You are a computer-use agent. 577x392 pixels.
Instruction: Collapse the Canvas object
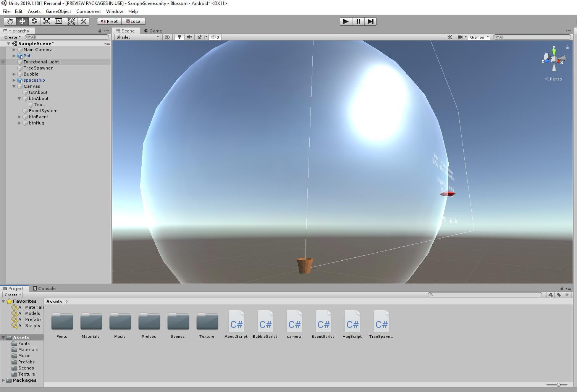tap(14, 86)
